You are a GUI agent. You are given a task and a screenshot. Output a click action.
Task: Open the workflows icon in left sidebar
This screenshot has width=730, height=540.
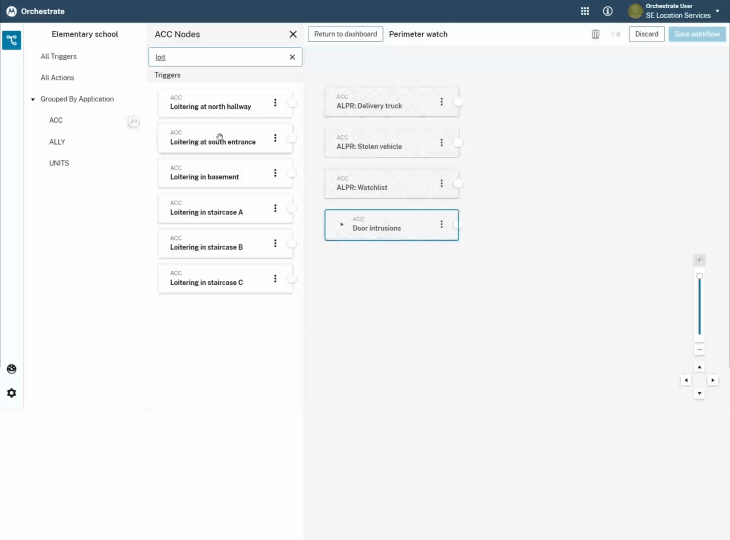(x=12, y=40)
